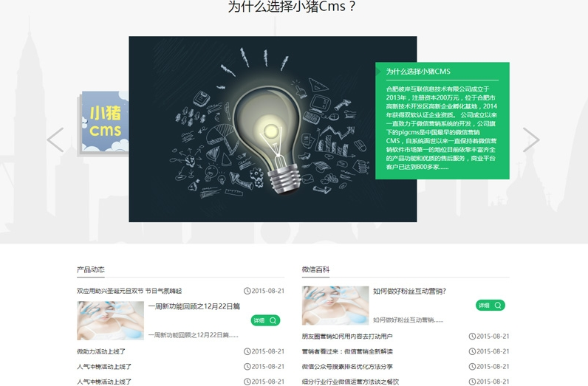Select the summary text 如何做好粉丝互动营销......

coord(408,320)
